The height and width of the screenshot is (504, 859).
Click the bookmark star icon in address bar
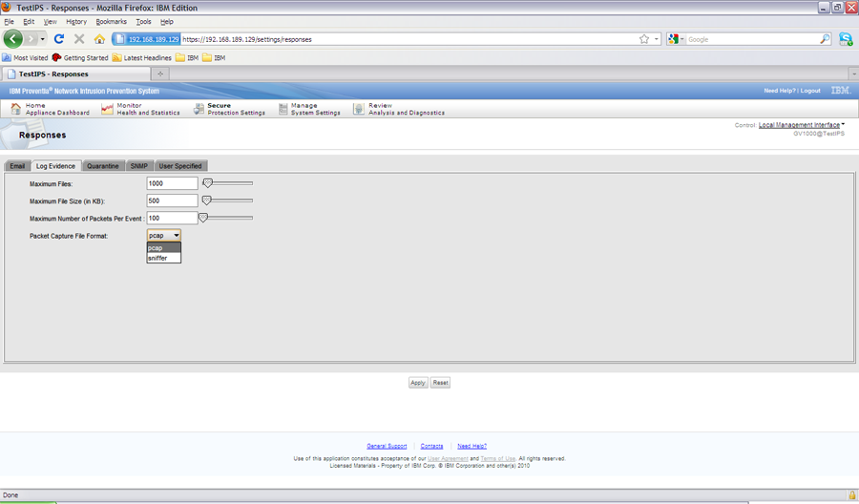(644, 39)
